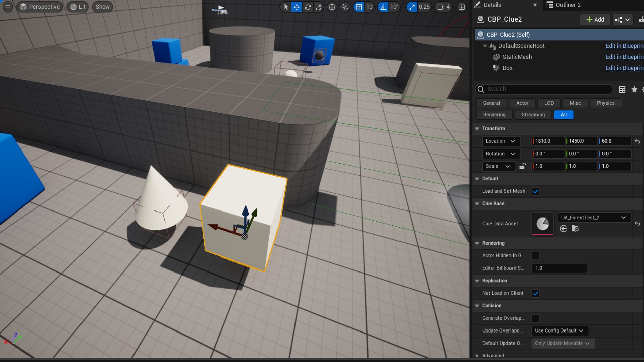The image size is (644, 362).
Task: Click the camera perspective icon
Action: tap(24, 7)
